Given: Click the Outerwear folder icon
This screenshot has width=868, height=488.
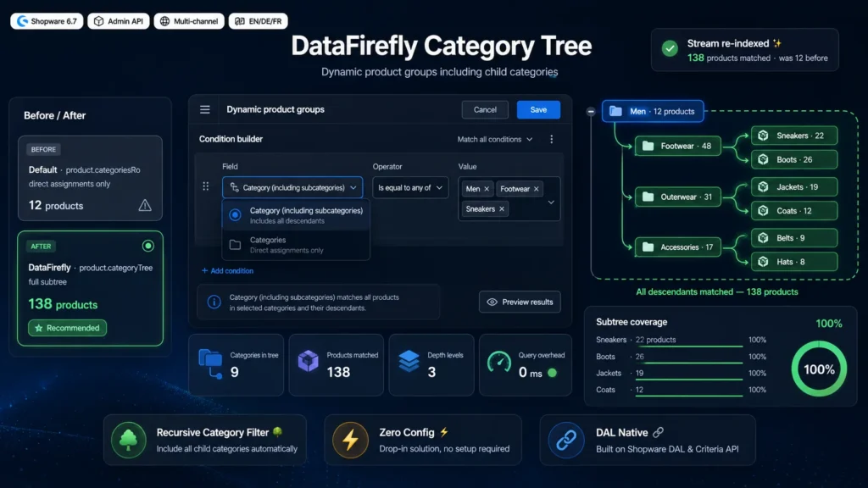Looking at the screenshot, I should pyautogui.click(x=648, y=197).
